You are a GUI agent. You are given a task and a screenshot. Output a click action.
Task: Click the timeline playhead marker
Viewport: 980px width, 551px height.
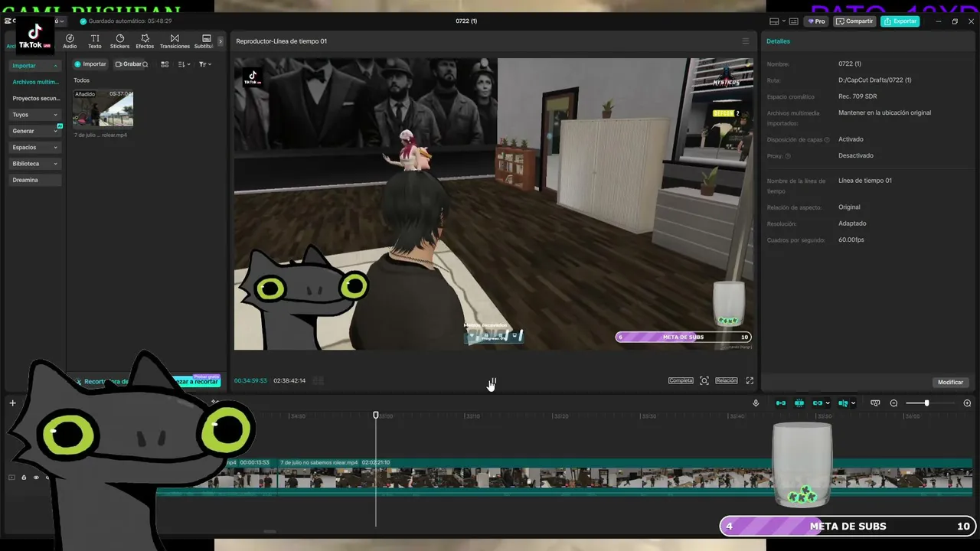[376, 415]
